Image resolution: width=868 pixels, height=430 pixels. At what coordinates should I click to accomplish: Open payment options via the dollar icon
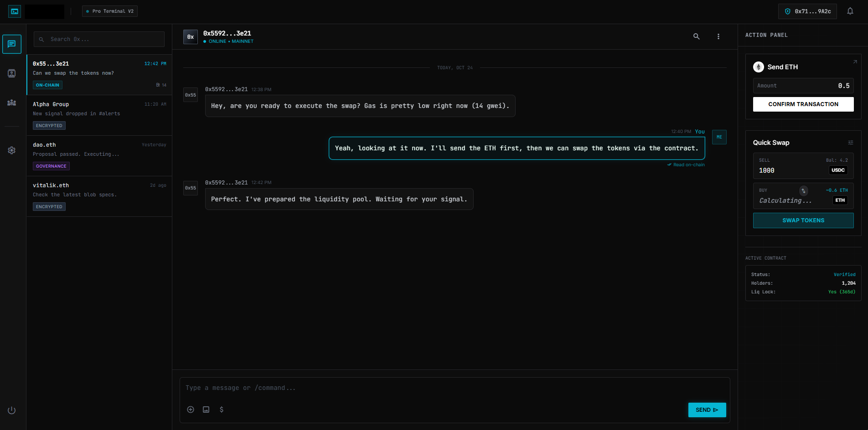[x=222, y=410]
